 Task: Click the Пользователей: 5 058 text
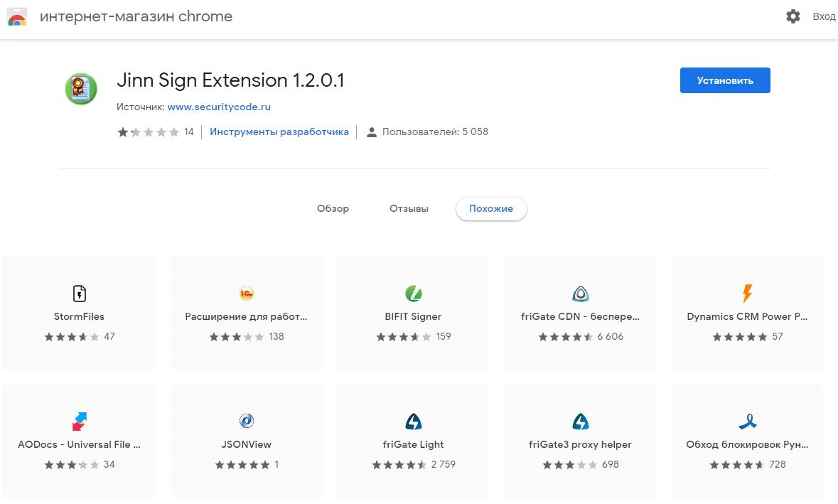[x=435, y=132]
